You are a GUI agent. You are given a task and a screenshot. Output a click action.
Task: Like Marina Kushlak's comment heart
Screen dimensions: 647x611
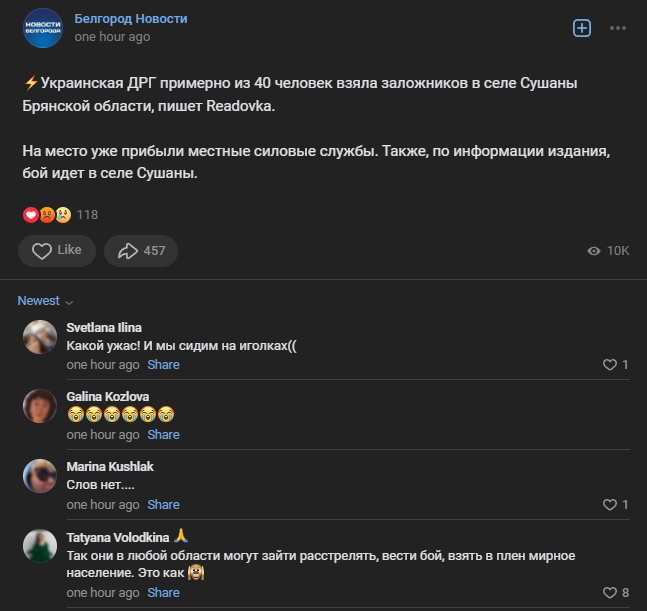[x=609, y=505]
